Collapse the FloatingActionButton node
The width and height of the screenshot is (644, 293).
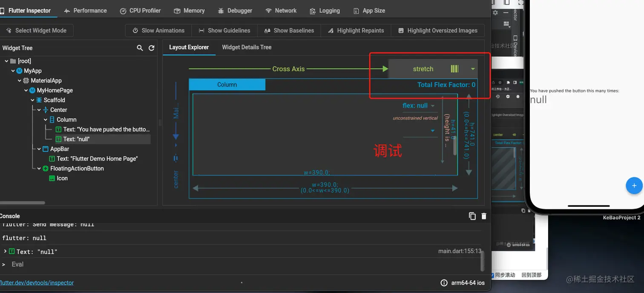click(x=39, y=168)
